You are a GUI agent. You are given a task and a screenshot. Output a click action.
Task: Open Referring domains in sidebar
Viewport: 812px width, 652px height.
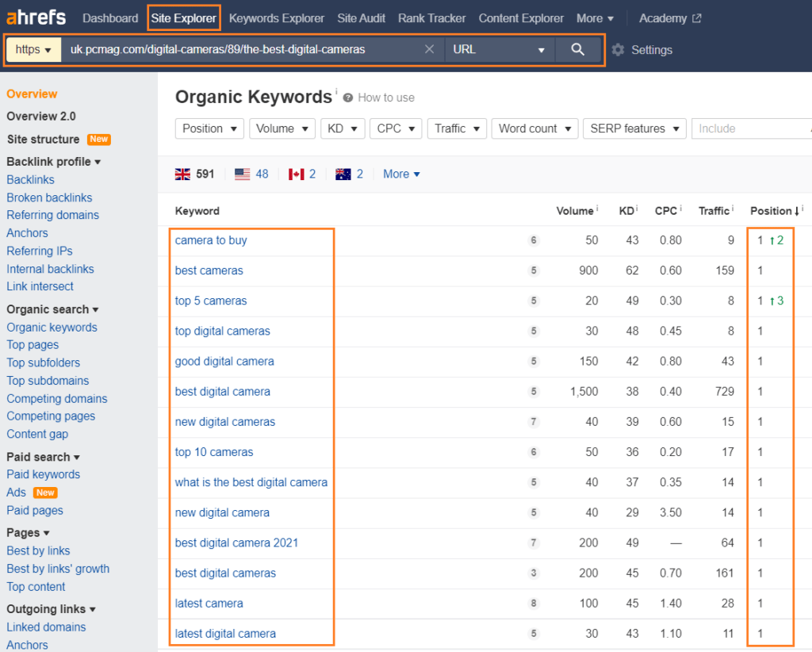pyautogui.click(x=53, y=215)
